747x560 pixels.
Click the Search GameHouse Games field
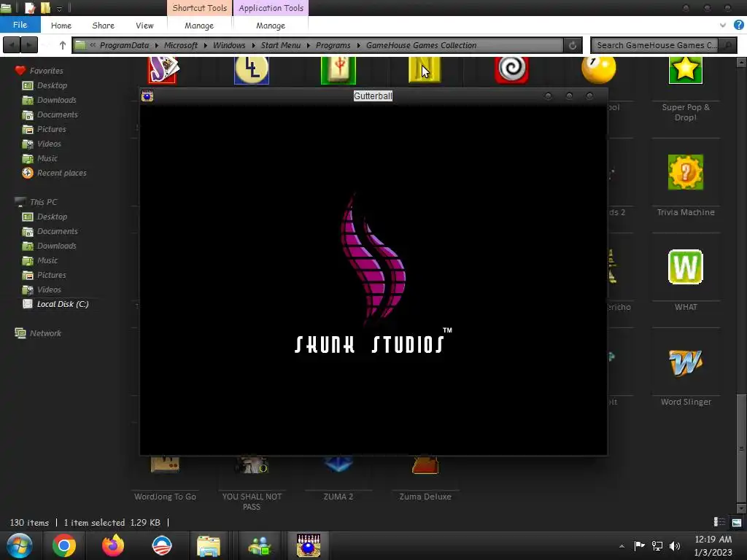(657, 45)
